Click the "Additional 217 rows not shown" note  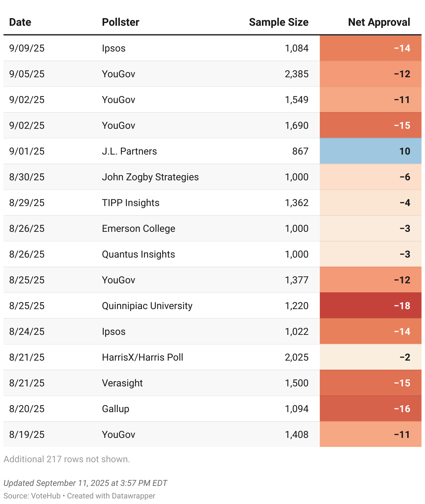67,459
